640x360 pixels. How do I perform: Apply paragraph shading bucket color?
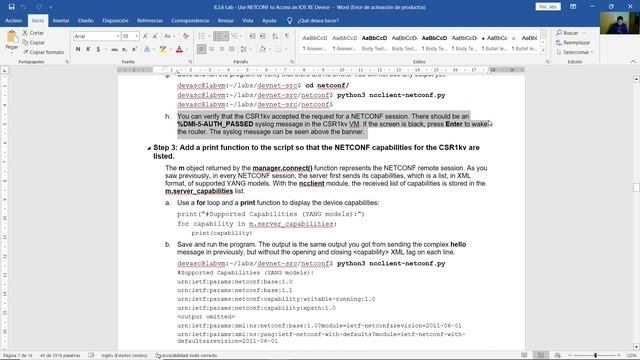(262, 49)
